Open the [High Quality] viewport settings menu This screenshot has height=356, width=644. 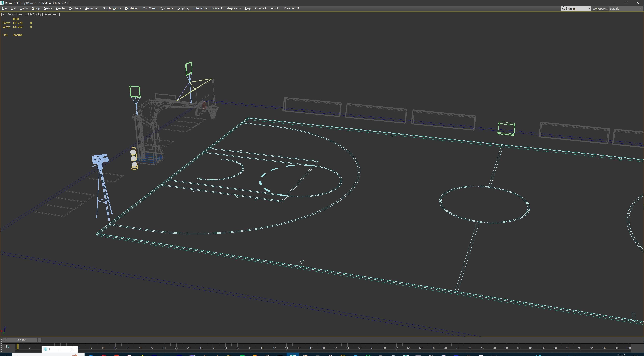(x=34, y=14)
